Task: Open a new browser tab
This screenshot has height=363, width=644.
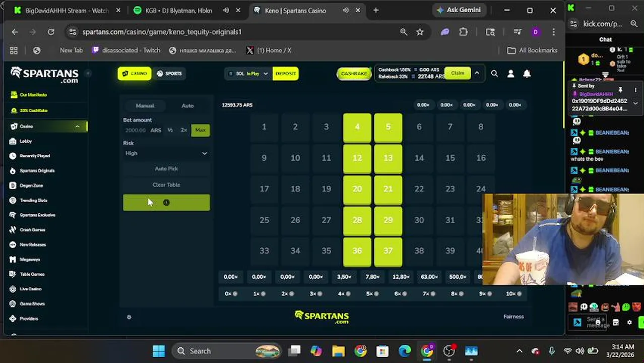Action: pyautogui.click(x=376, y=10)
